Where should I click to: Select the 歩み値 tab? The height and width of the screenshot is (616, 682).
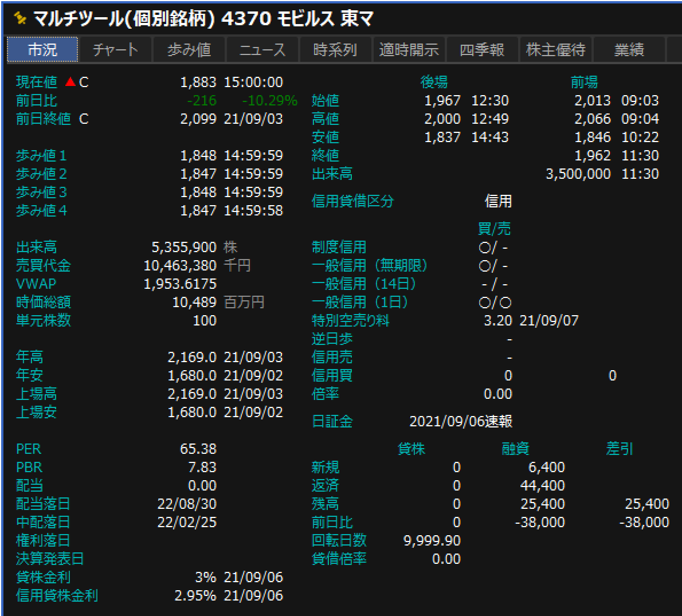coord(189,50)
